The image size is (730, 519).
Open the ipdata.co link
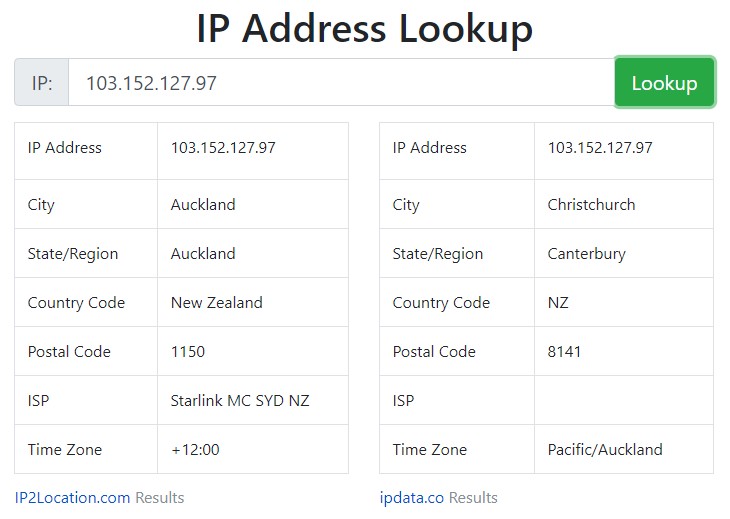(412, 498)
